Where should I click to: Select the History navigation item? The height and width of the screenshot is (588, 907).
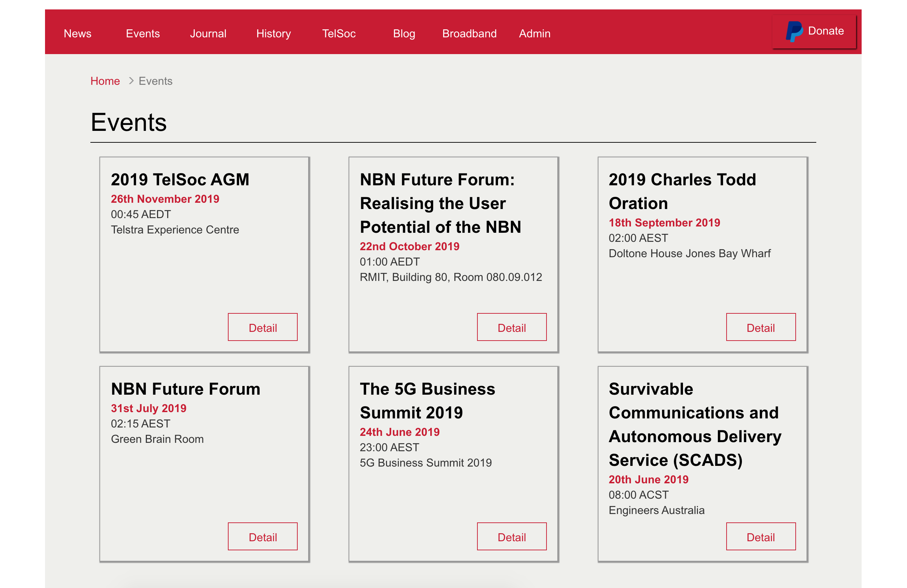click(273, 34)
